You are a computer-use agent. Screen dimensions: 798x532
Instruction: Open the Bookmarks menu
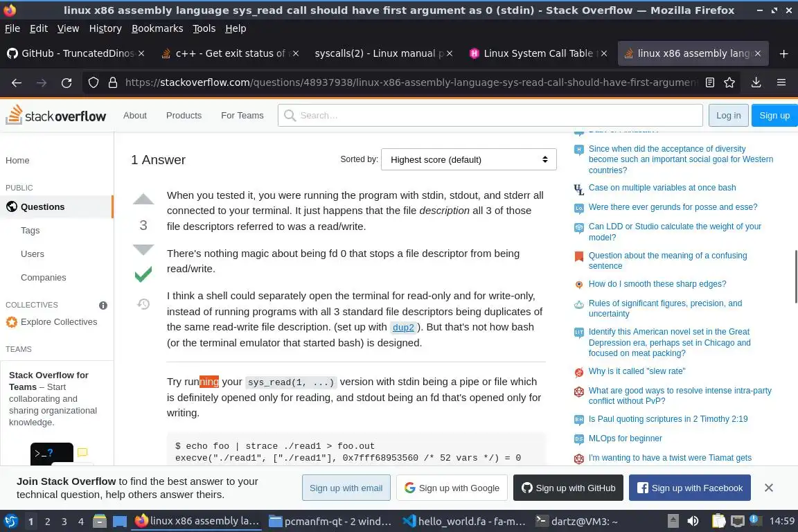[x=157, y=28]
